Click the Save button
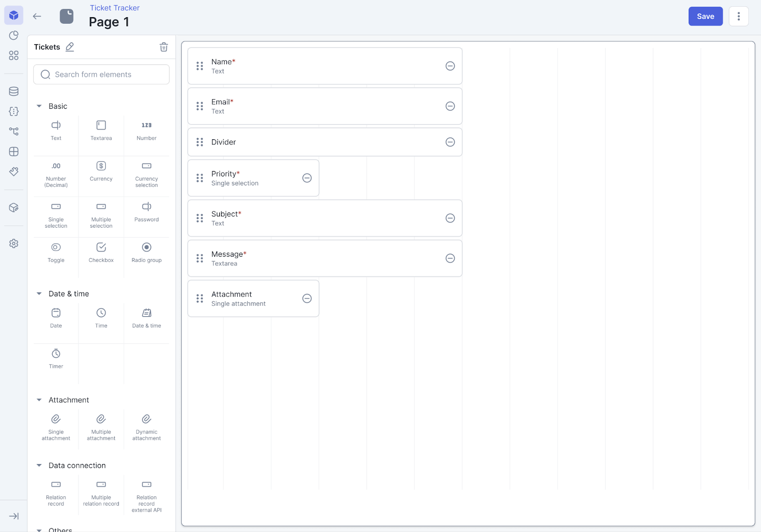The height and width of the screenshot is (532, 761). click(705, 16)
